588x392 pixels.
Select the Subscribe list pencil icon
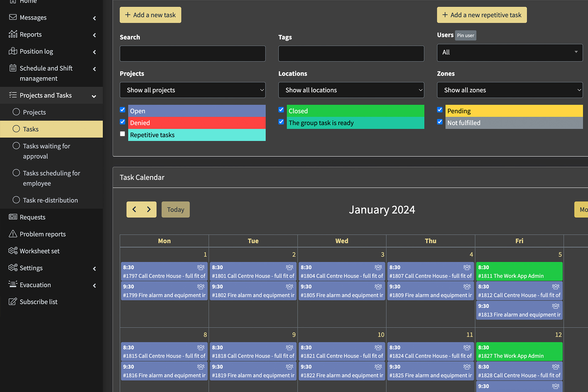13,301
